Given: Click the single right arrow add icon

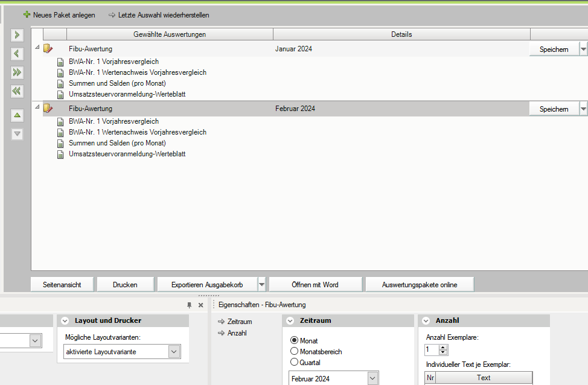Looking at the screenshot, I should (x=18, y=35).
